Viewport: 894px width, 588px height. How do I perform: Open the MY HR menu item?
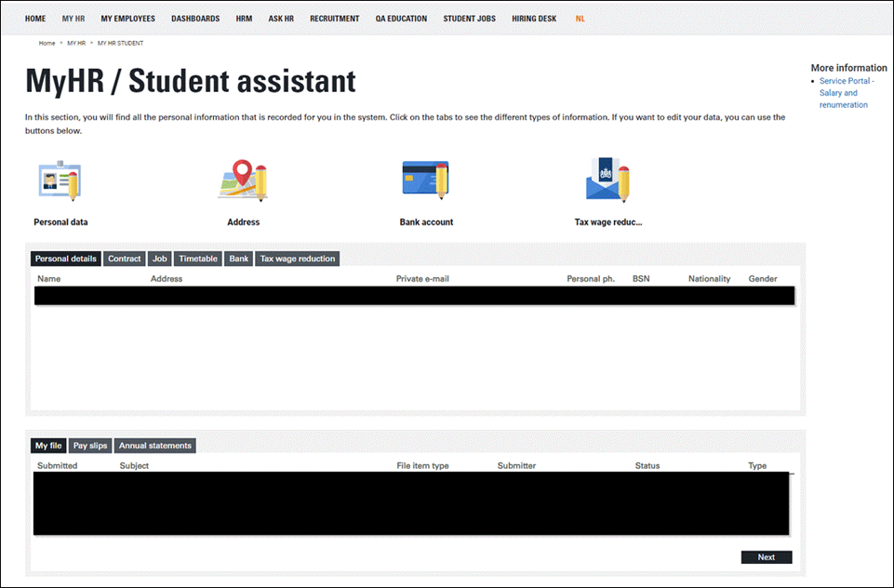[x=73, y=19]
